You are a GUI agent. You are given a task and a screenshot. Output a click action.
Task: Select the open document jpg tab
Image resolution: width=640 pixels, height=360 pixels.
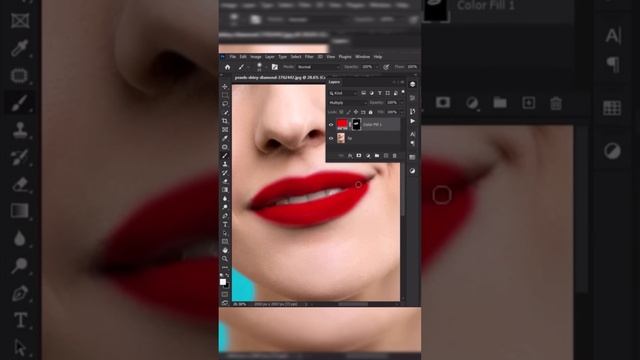pos(280,78)
